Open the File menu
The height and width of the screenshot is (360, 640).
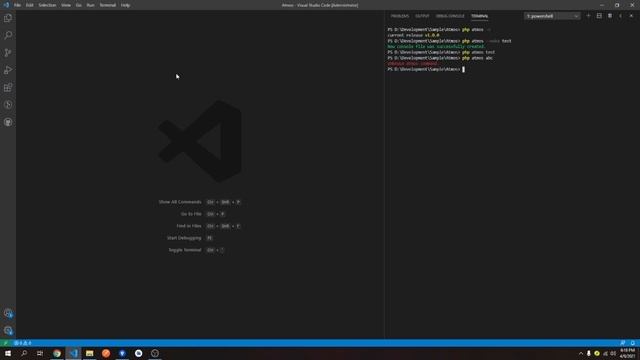coord(17,5)
